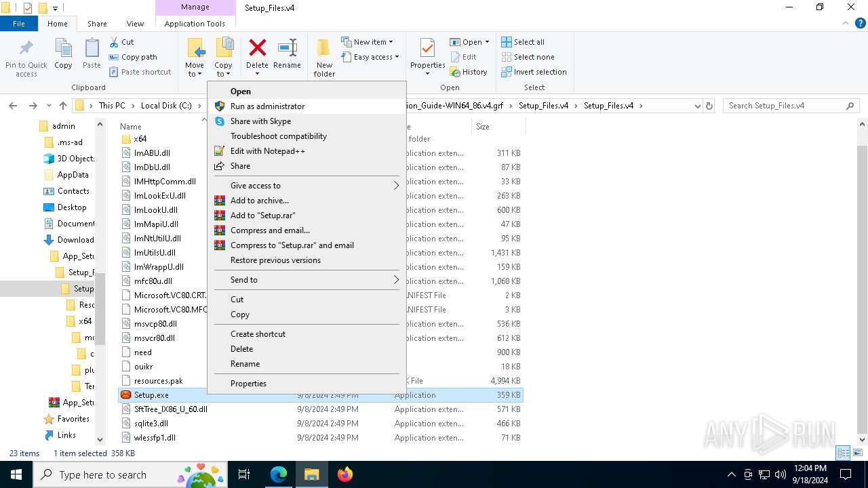Expand the New item dropdown
This screenshot has width=868, height=488.
coord(391,42)
